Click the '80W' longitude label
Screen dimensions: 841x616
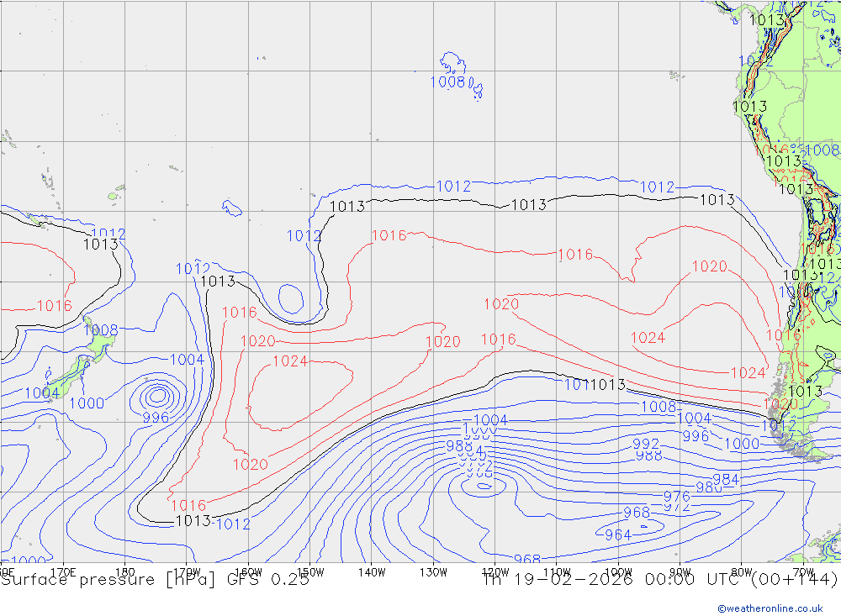[x=742, y=572]
